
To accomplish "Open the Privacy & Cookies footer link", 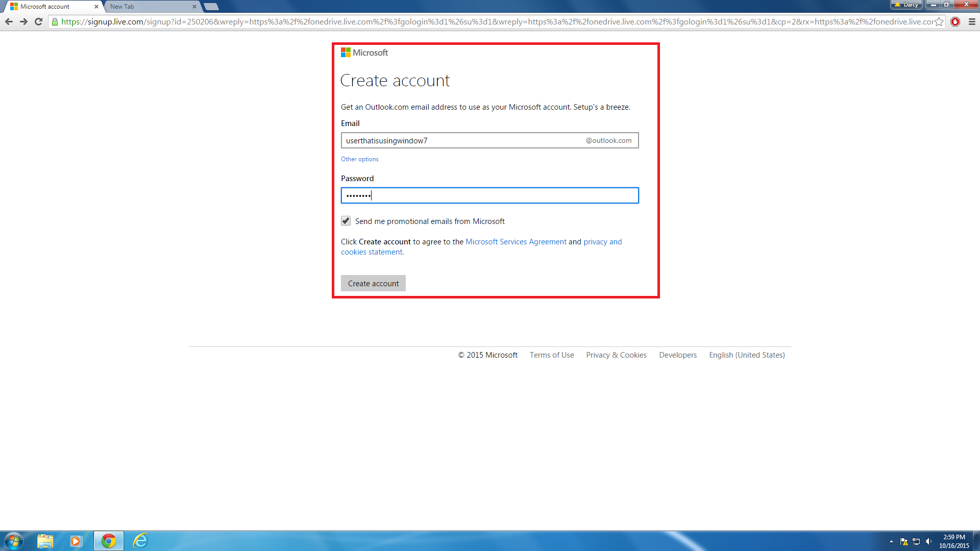I will 616,355.
